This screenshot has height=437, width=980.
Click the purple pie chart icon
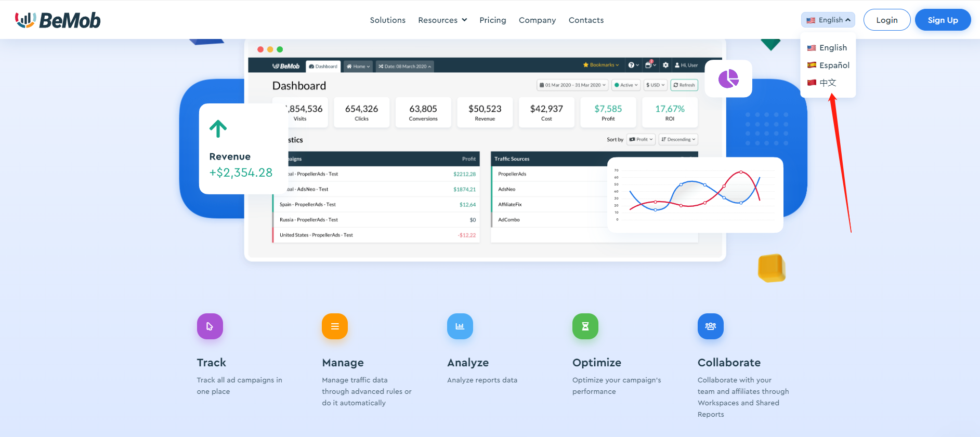coord(728,79)
